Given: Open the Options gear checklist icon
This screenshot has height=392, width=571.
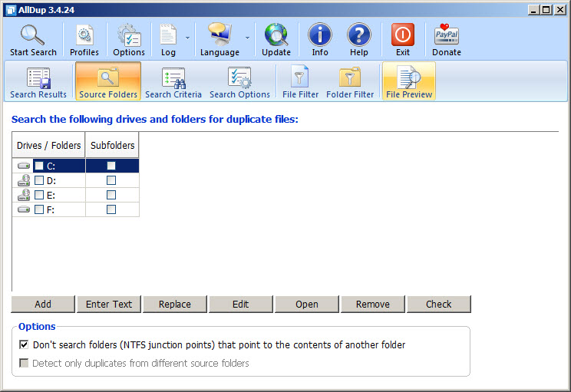Looking at the screenshot, I should click(x=129, y=35).
